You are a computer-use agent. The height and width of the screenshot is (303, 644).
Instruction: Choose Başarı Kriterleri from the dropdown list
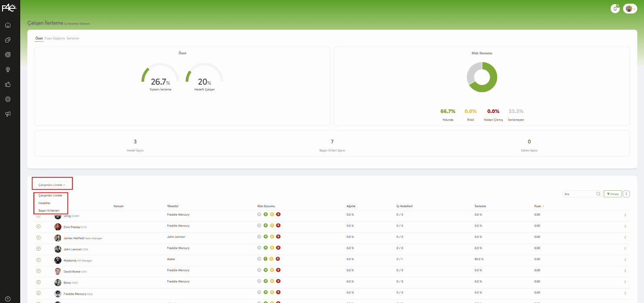[49, 210]
